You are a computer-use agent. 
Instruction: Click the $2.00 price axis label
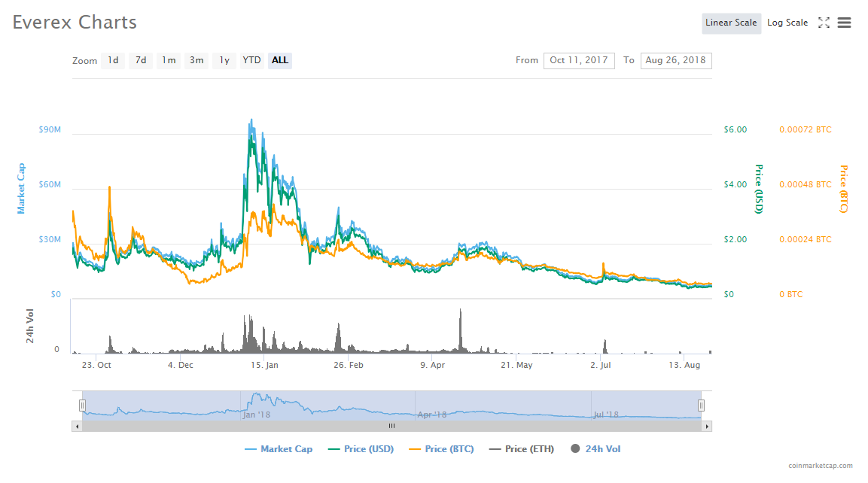pyautogui.click(x=736, y=239)
